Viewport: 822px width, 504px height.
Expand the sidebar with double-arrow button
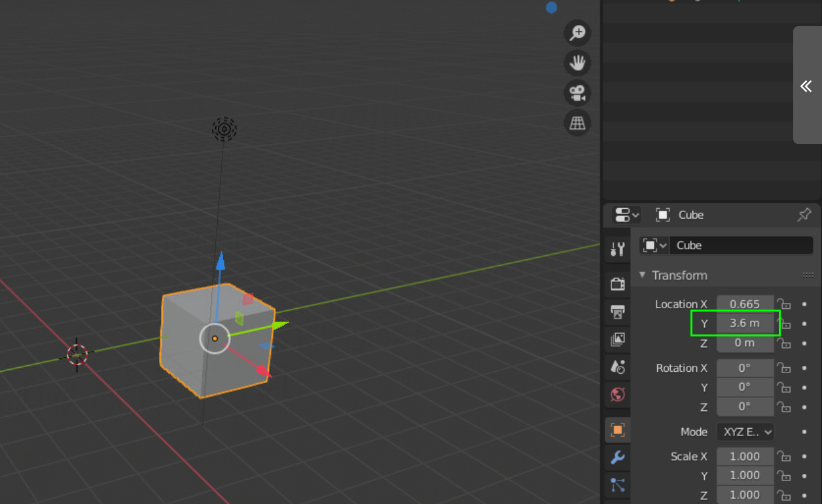[806, 86]
